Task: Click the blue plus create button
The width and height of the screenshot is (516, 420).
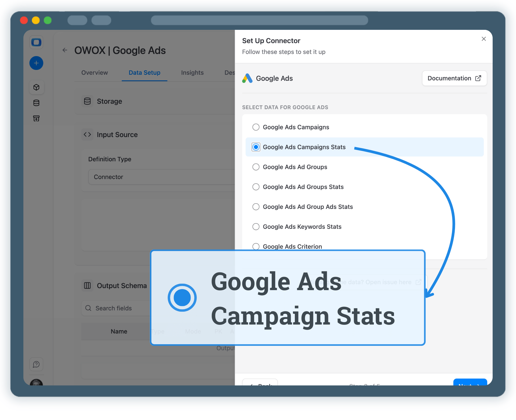Action: coord(36,63)
